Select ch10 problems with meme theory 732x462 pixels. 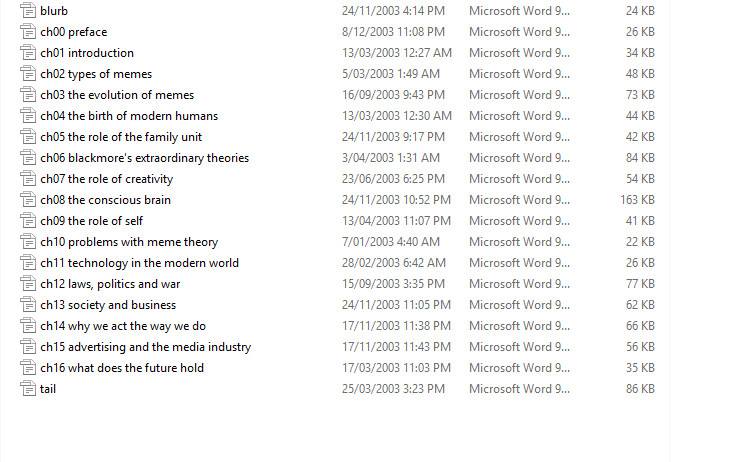pyautogui.click(x=128, y=242)
